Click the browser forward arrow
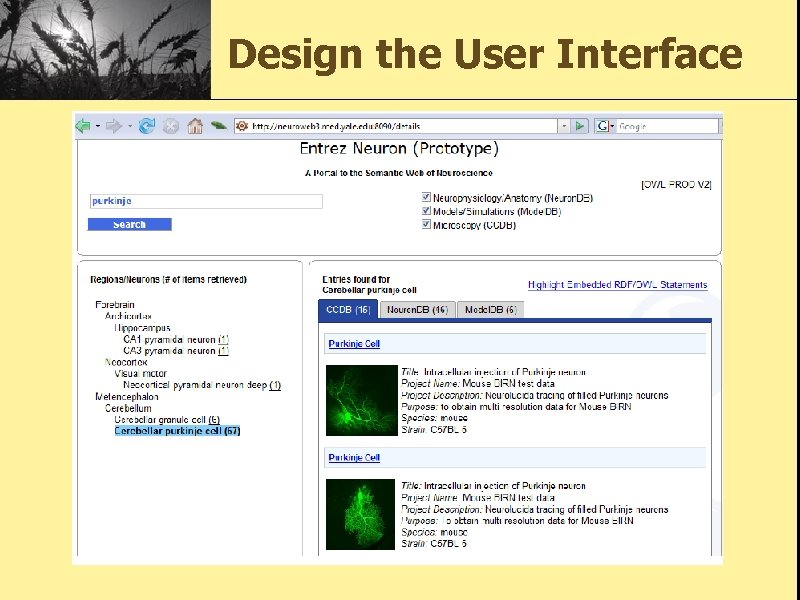800x600 pixels. (113, 126)
